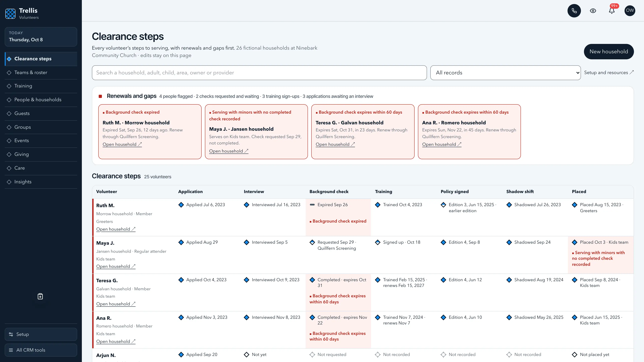Open Events in the sidebar
The width and height of the screenshot is (644, 362).
pos(41,141)
